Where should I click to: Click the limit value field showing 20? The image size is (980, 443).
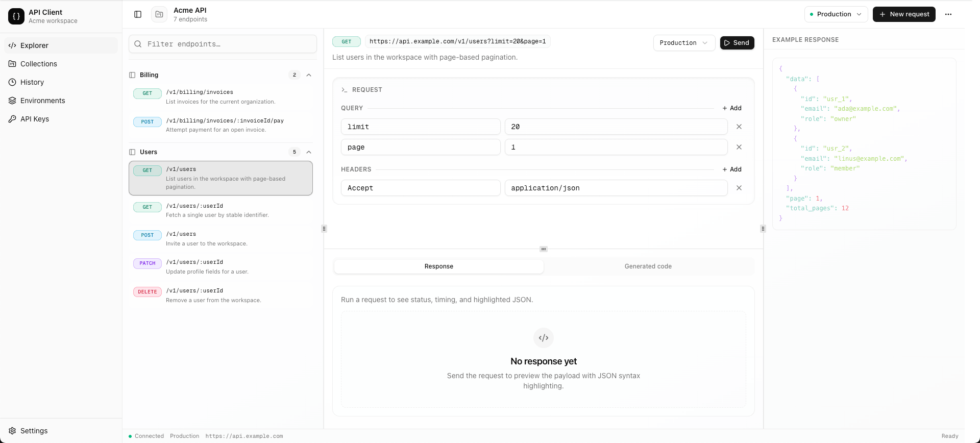click(x=616, y=127)
